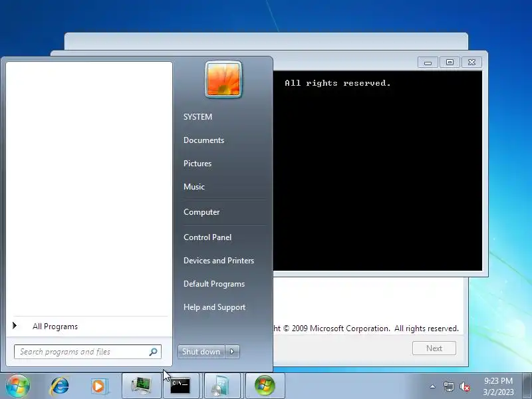The height and width of the screenshot is (399, 532).
Task: Open the muted volume tray icon
Action: (464, 386)
